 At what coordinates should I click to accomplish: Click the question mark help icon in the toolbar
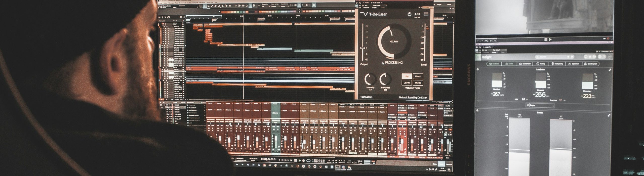[236, 6]
